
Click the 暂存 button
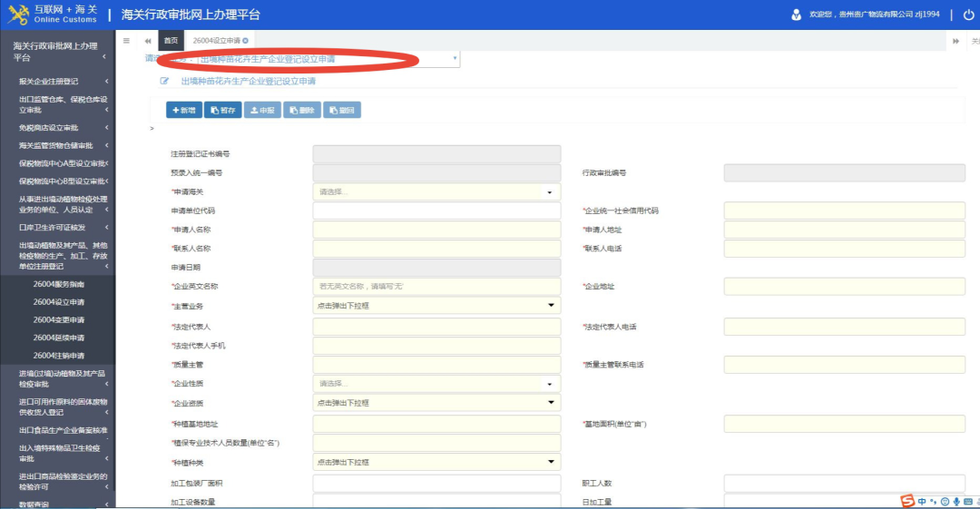click(222, 110)
